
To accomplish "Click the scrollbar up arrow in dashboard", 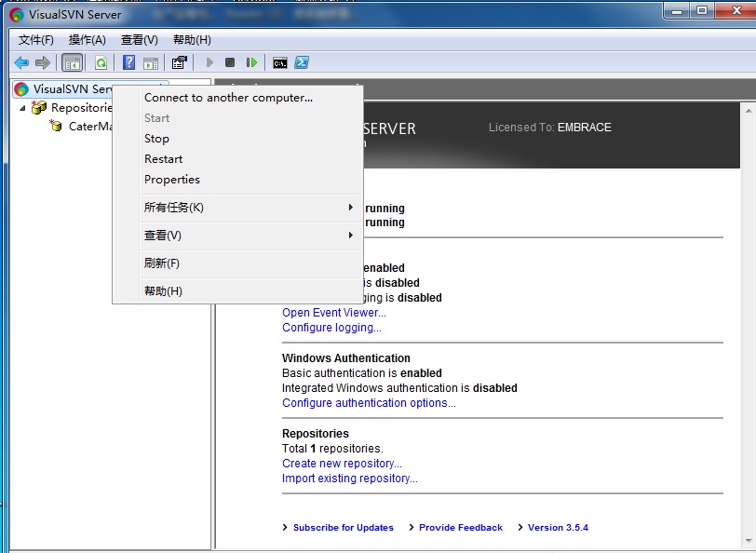I will 749,112.
